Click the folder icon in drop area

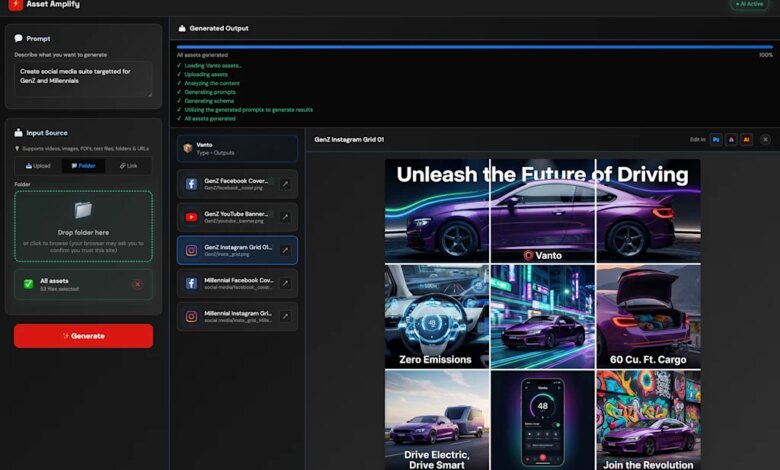pos(83,210)
